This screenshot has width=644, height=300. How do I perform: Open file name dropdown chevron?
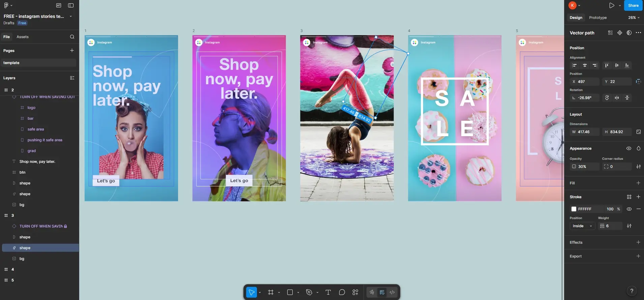[x=71, y=16]
